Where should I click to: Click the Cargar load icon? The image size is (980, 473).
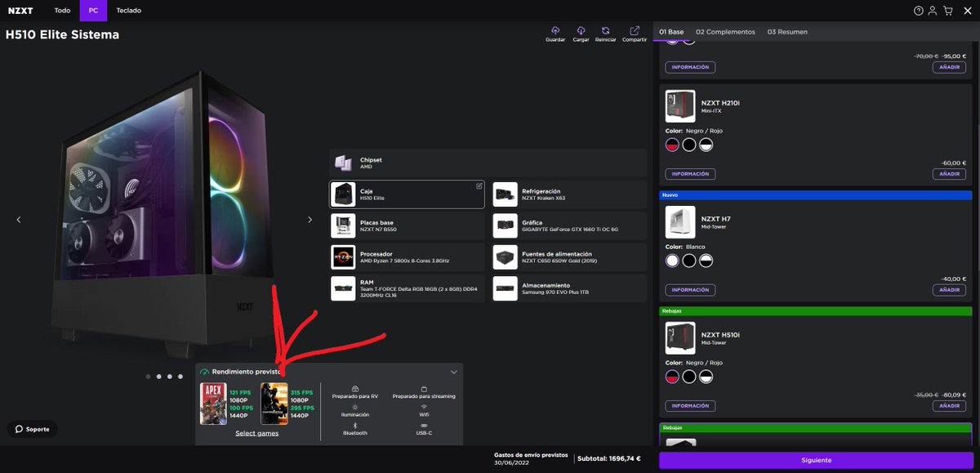tap(581, 30)
